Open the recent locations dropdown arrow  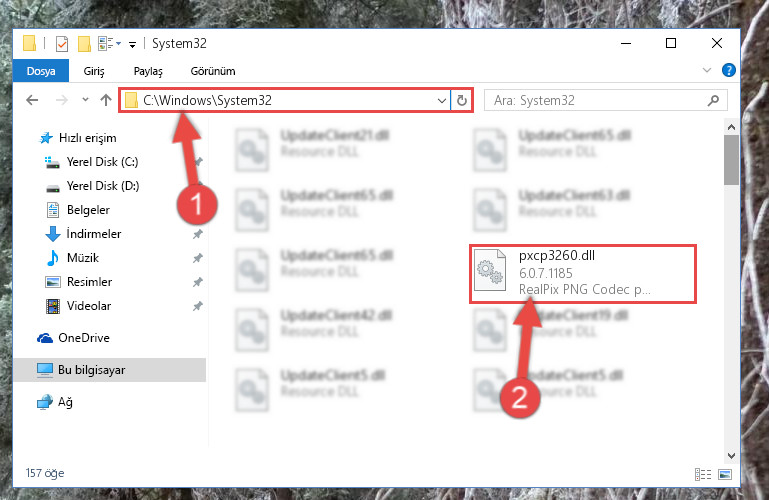(x=85, y=100)
